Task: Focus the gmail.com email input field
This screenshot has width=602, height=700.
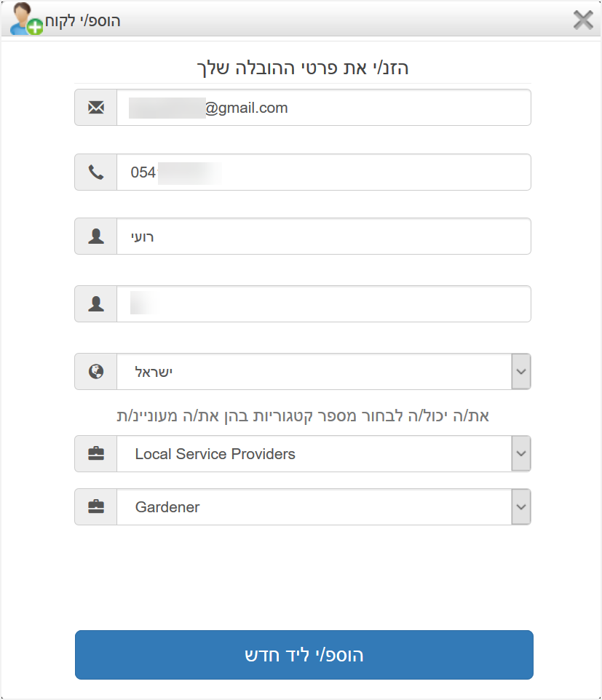Action: [x=324, y=108]
